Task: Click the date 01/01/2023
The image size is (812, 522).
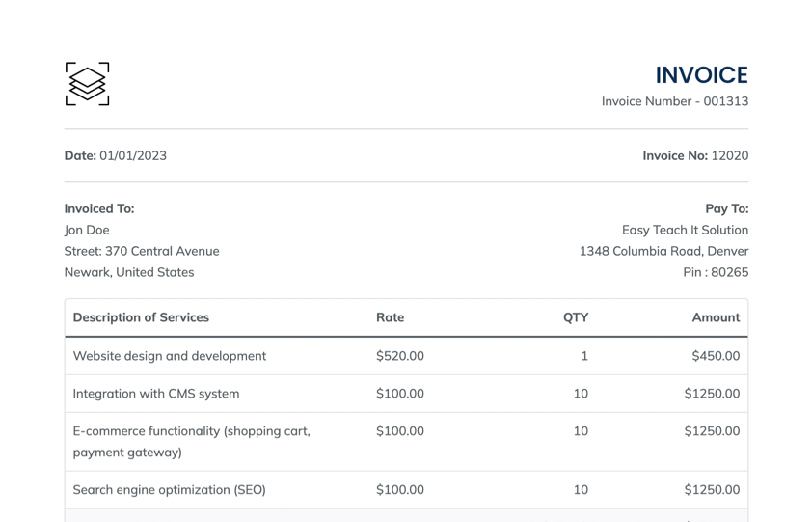Action: click(x=132, y=155)
